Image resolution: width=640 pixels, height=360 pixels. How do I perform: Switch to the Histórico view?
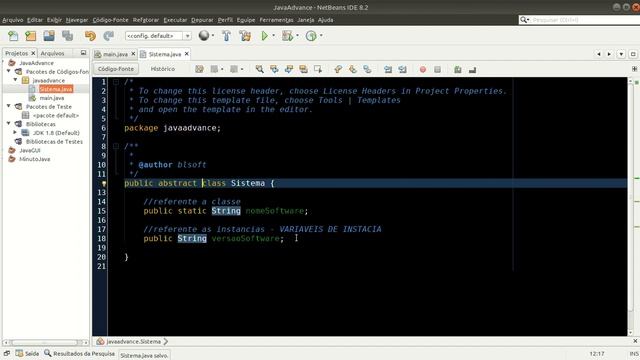point(162,69)
